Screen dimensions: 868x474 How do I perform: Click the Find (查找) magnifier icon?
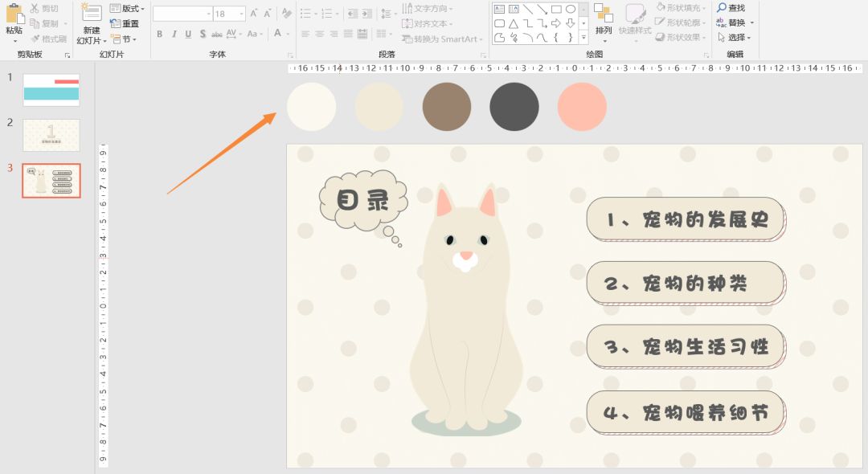(723, 8)
